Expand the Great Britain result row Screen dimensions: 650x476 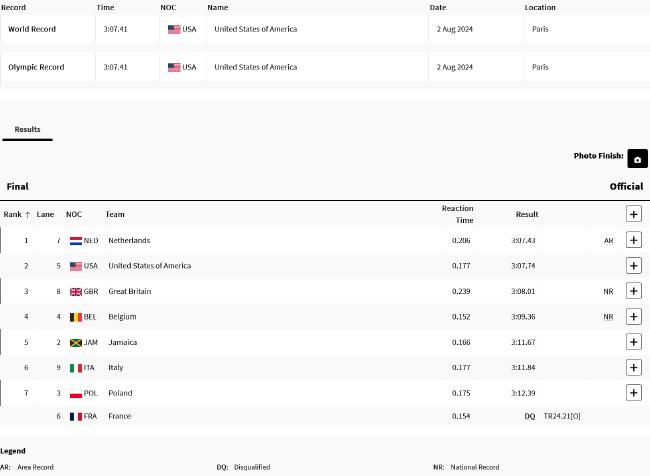(633, 291)
